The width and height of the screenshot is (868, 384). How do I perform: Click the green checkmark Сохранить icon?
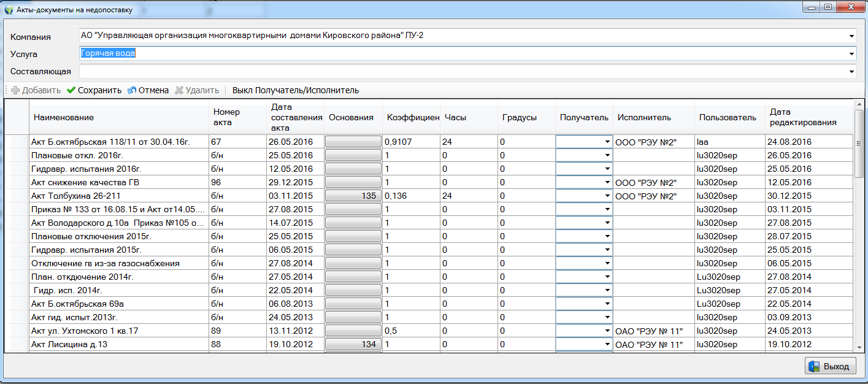[71, 90]
